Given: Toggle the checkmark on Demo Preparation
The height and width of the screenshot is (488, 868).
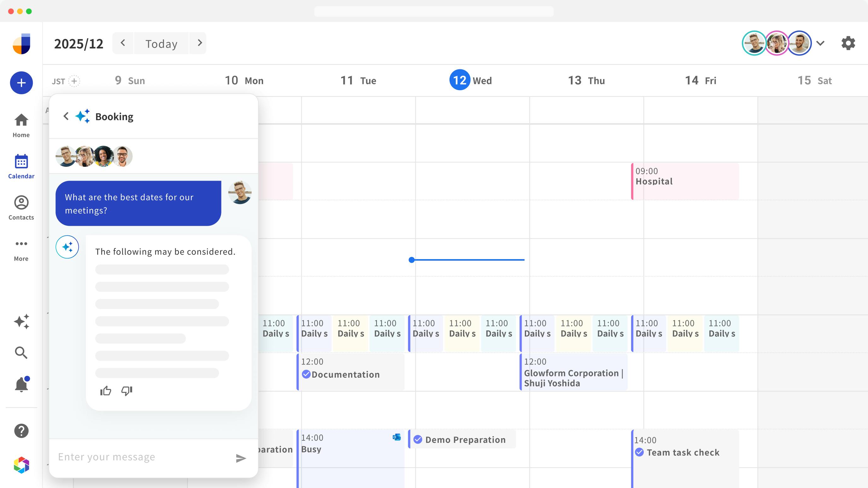Looking at the screenshot, I should coord(418,439).
